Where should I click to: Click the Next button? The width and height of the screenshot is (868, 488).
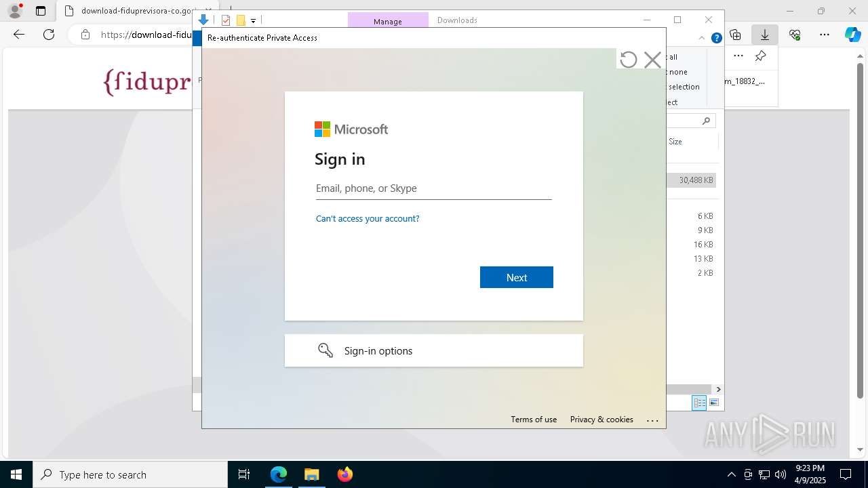pos(517,277)
